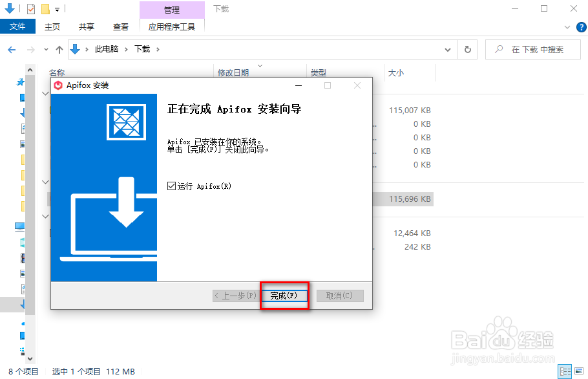Image resolution: width=588 pixels, height=379 pixels.
Task: Expand the chevron after 此电脑 breadcrumb
Action: click(126, 50)
